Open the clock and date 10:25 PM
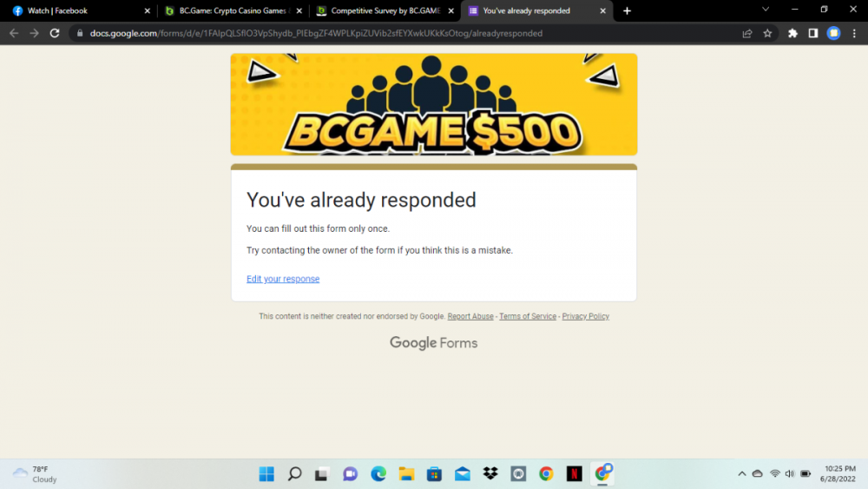Viewport: 868px width, 489px height. point(839,474)
